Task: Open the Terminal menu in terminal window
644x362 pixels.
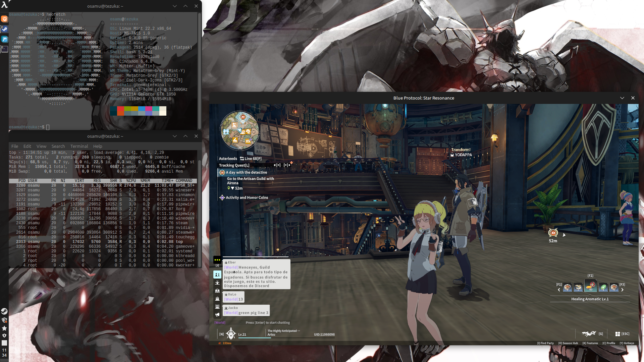Action: click(79, 146)
